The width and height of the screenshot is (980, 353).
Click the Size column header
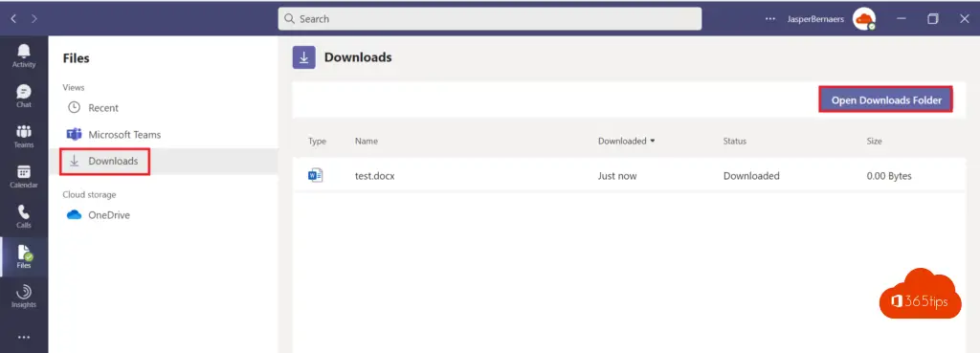(874, 142)
